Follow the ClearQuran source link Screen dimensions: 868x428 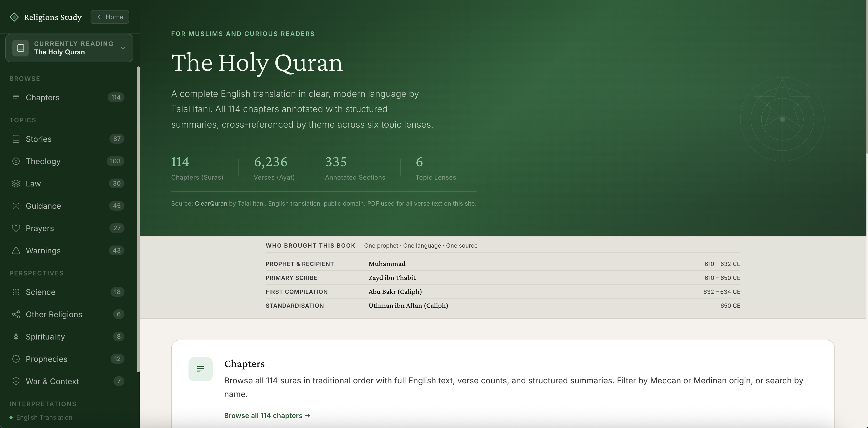[211, 203]
